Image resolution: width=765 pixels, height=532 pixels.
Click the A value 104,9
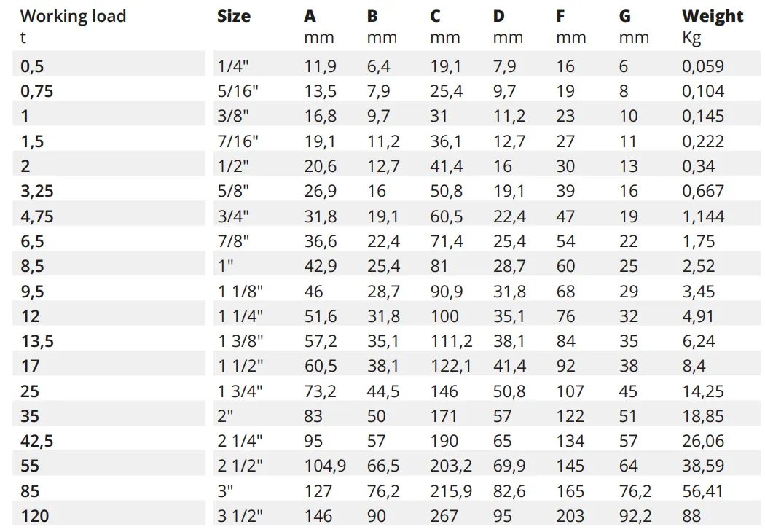[325, 466]
